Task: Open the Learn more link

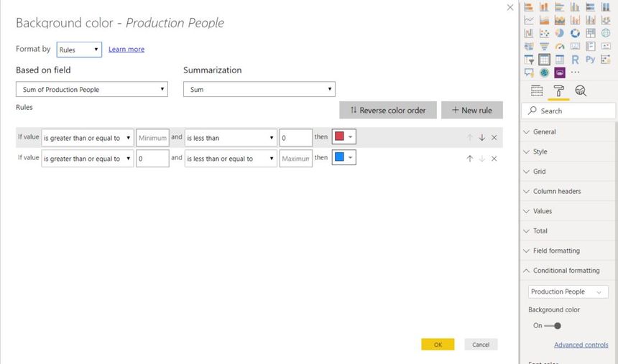Action: pos(126,50)
